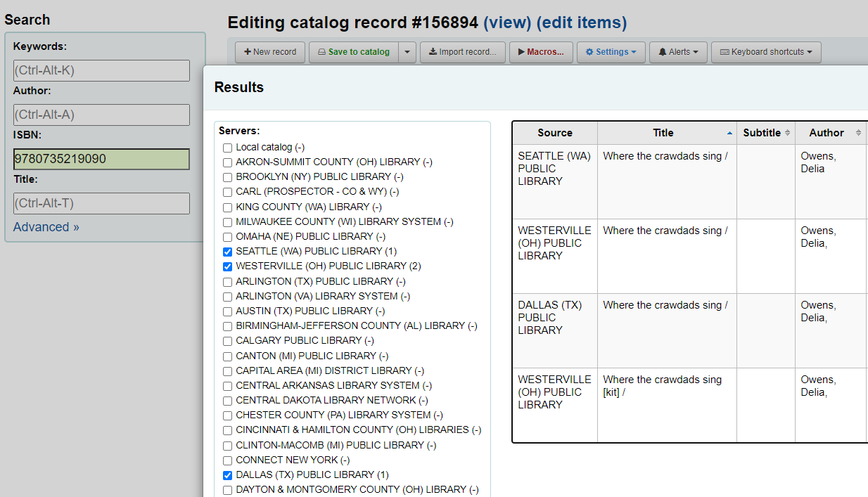The image size is (868, 497).
Task: Click the New record plus button
Action: (270, 52)
